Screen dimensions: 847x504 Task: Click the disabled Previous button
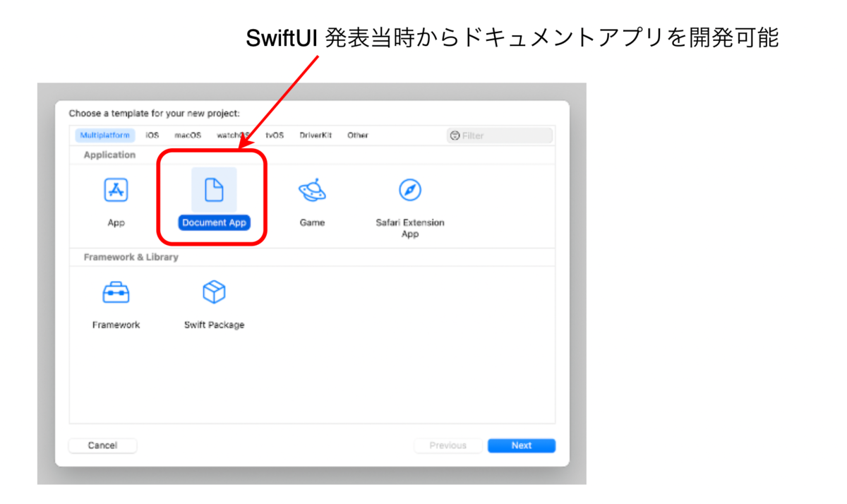[x=448, y=445]
